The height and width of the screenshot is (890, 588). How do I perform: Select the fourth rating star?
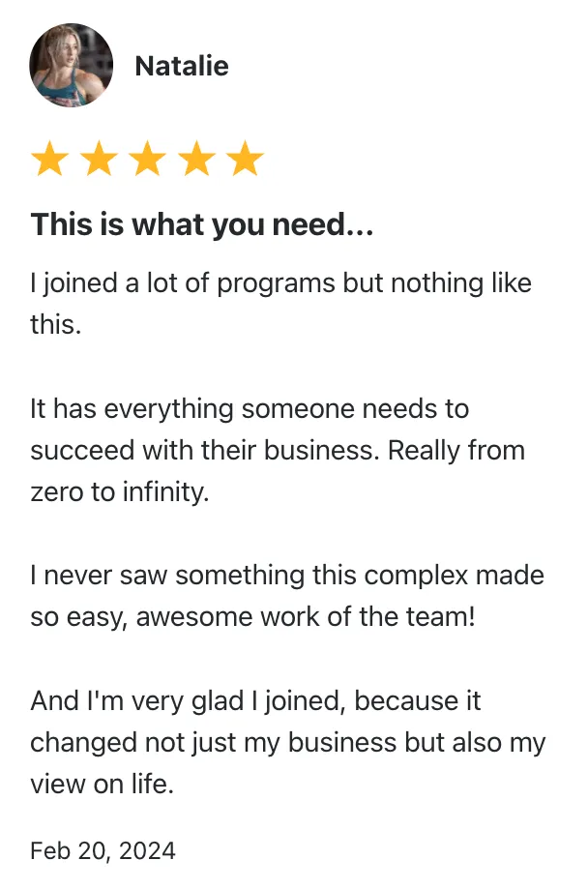197,159
